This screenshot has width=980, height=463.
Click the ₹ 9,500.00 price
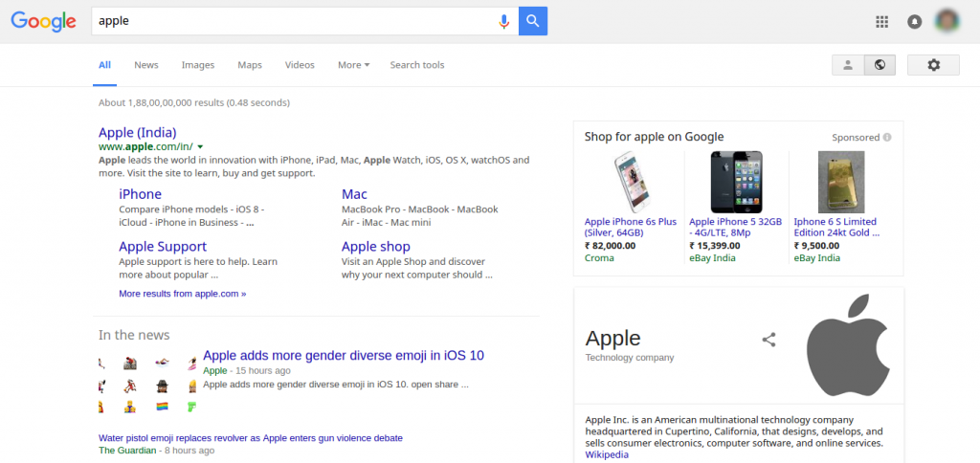[x=817, y=246]
